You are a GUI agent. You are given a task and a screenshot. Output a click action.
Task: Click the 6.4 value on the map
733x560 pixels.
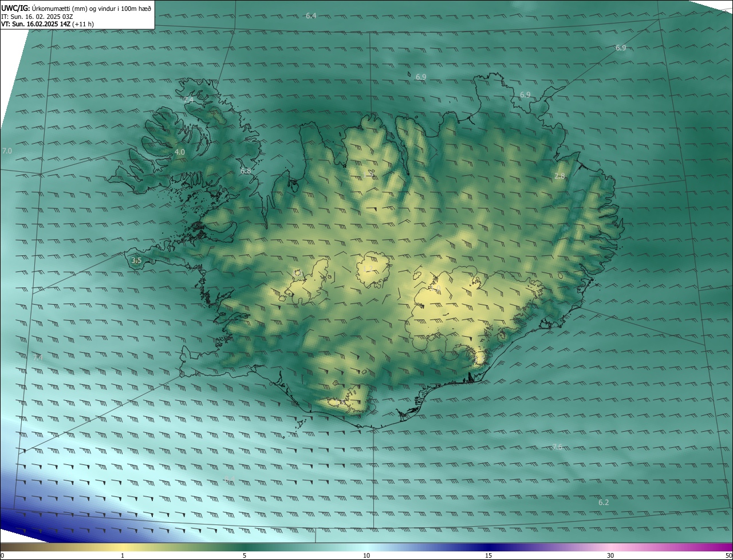pos(311,15)
